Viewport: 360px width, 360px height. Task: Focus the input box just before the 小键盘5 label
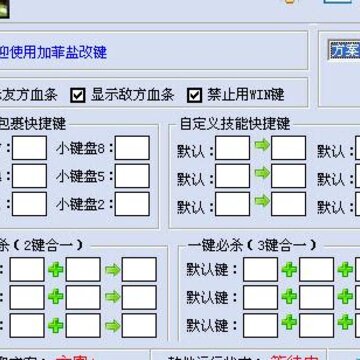(x=29, y=176)
